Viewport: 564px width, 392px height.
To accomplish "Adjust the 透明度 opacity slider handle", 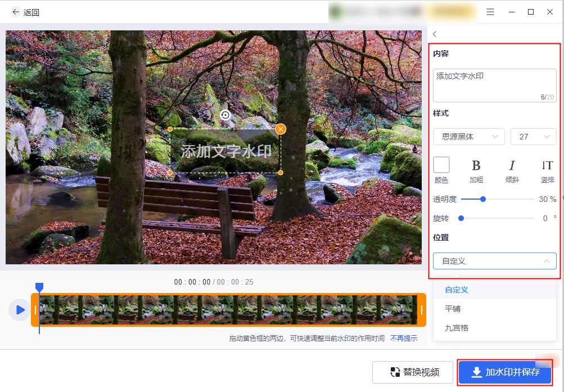I will [x=483, y=199].
